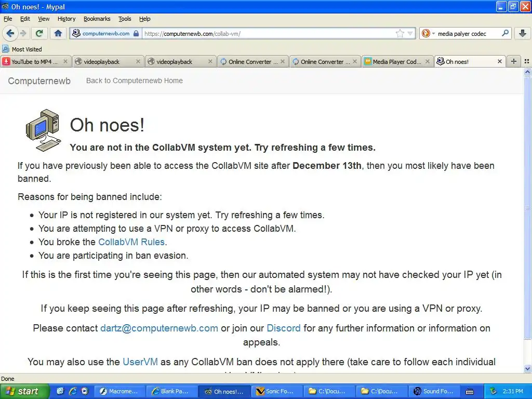The image size is (532, 399).
Task: Switch to the first Online Converter tab
Action: (x=253, y=61)
